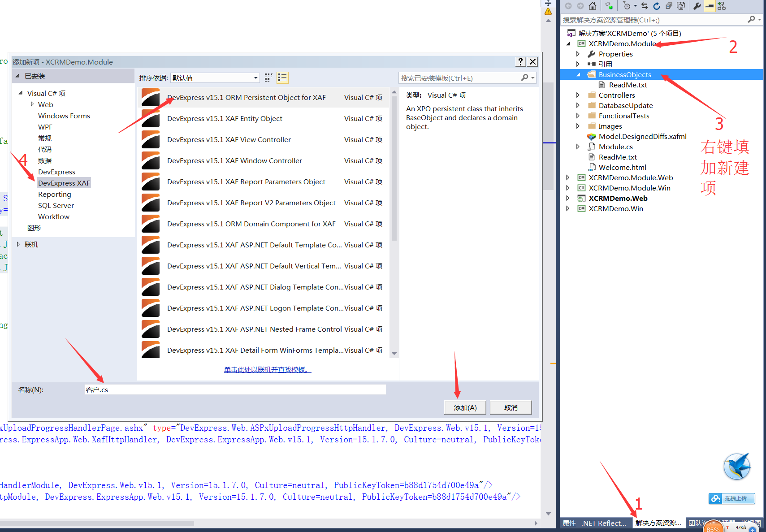
Task: Click the search magnifier in template search box
Action: 525,78
